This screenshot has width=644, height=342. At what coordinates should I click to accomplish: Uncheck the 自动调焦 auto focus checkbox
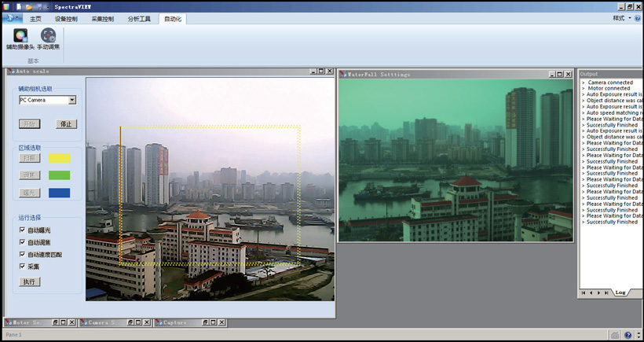pyautogui.click(x=22, y=242)
